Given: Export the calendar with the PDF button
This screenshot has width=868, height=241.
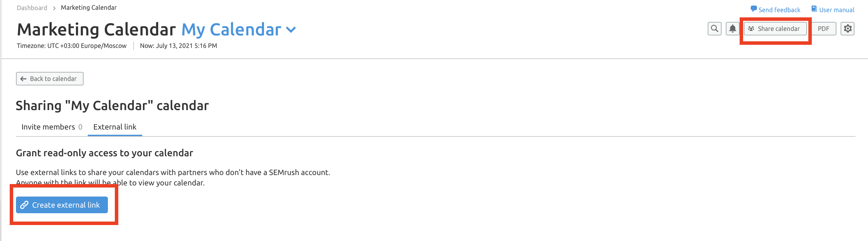Looking at the screenshot, I should [x=823, y=29].
